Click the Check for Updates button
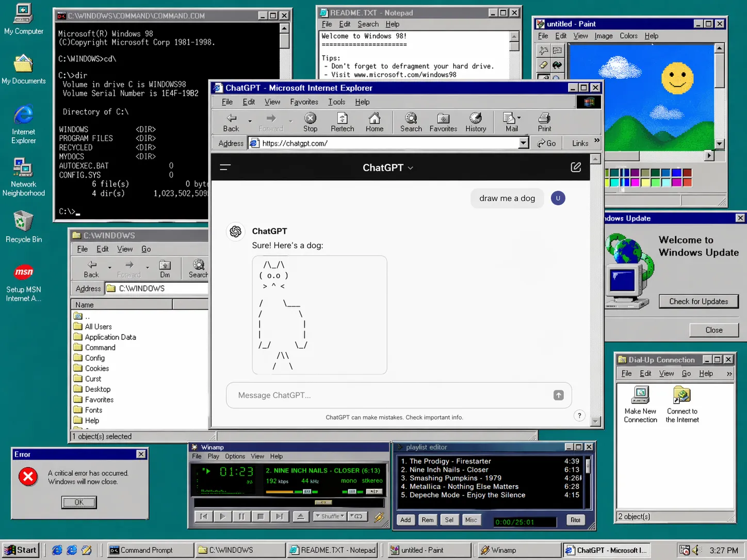Viewport: 747px width, 560px height. pyautogui.click(x=699, y=301)
